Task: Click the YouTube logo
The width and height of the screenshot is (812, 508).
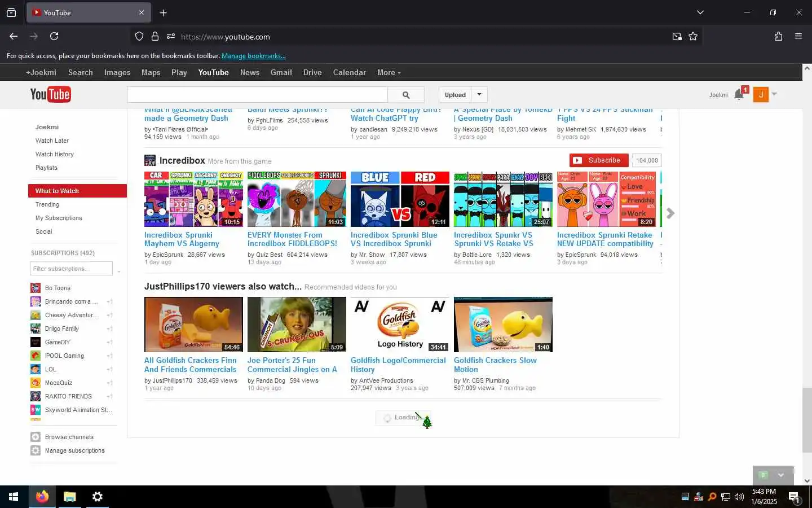Action: [x=50, y=94]
